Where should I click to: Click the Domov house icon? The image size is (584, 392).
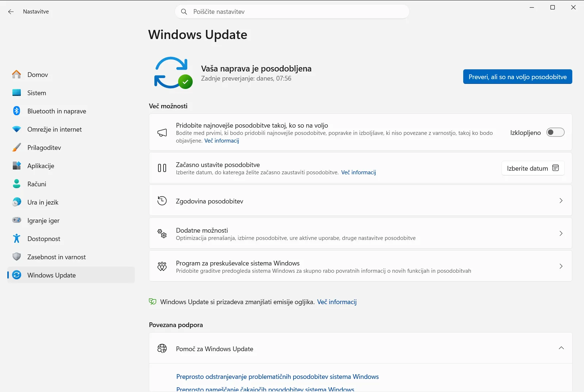16,74
